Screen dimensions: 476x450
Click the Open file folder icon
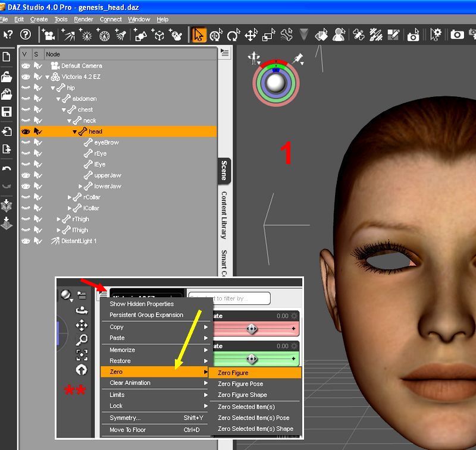[7, 77]
